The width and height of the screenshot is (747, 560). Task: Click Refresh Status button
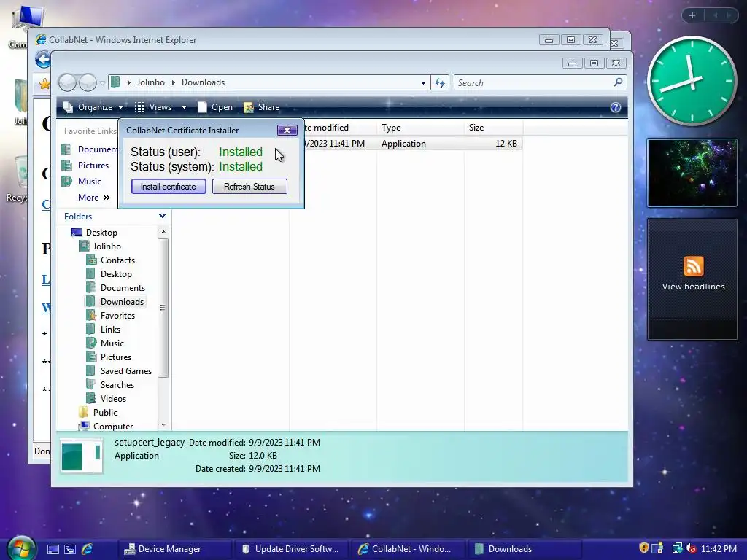pyautogui.click(x=249, y=186)
